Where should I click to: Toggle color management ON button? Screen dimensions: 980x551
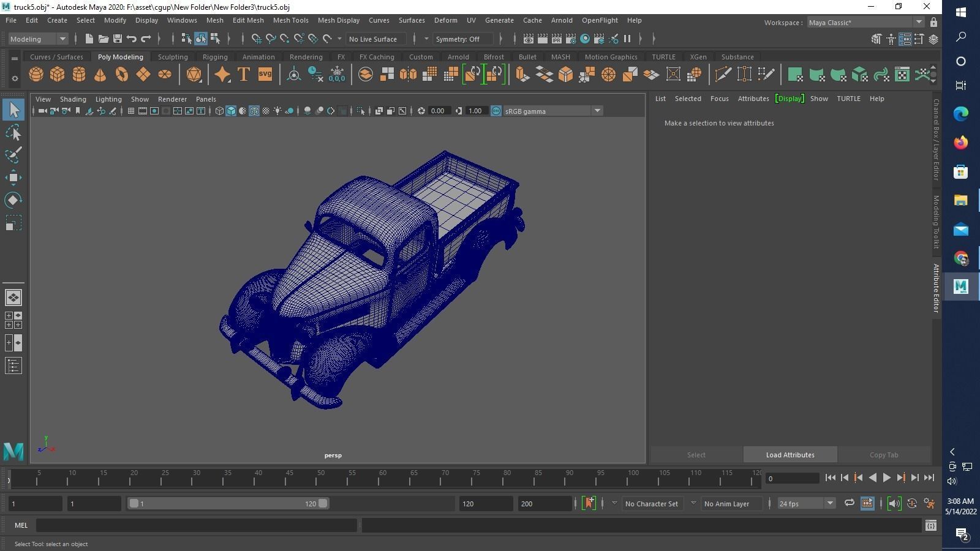pyautogui.click(x=496, y=111)
